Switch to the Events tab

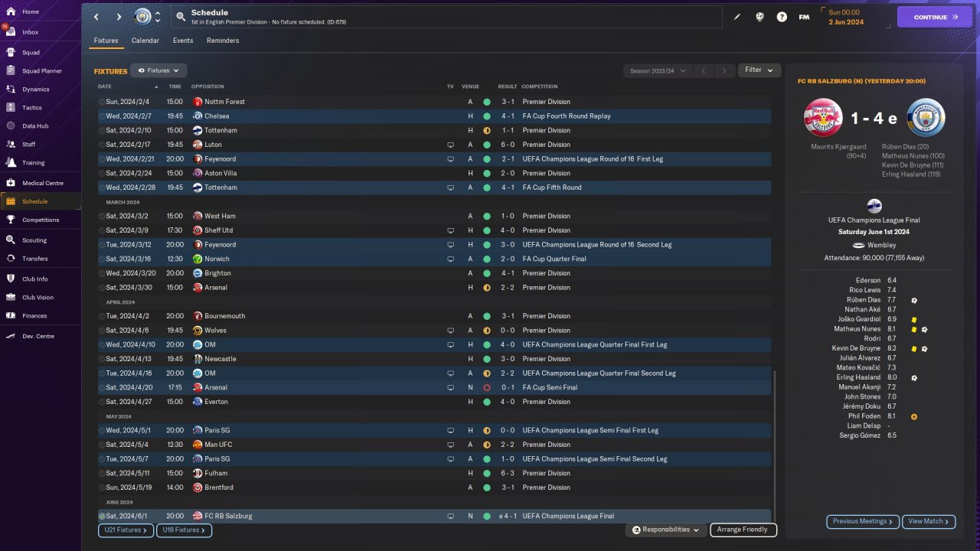183,41
